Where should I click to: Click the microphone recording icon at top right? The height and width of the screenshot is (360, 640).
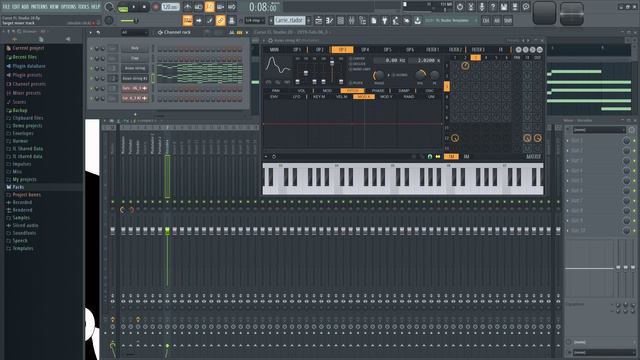[482, 7]
